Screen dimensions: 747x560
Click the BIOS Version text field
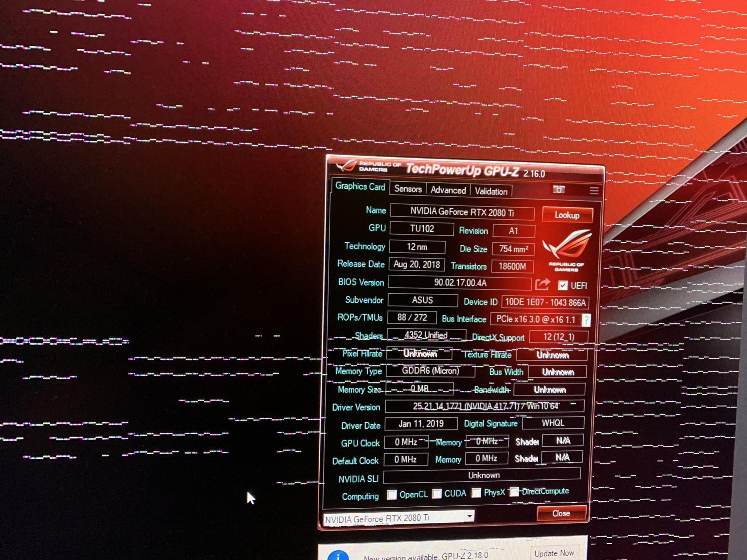pos(460,283)
